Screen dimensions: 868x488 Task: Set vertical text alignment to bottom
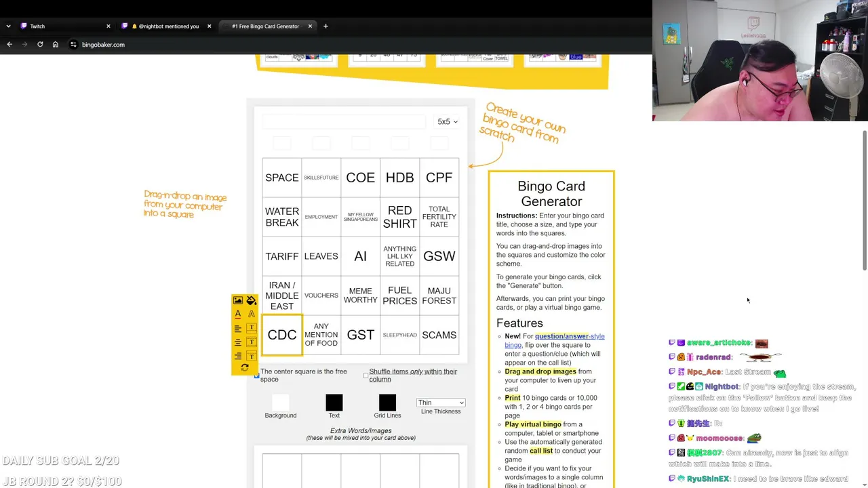(252, 356)
